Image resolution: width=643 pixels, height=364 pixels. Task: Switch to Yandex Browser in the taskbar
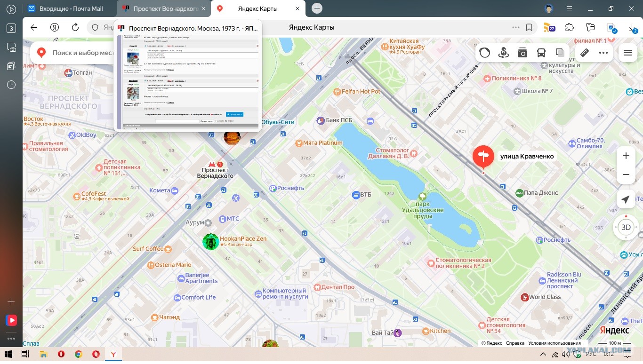coord(113,354)
